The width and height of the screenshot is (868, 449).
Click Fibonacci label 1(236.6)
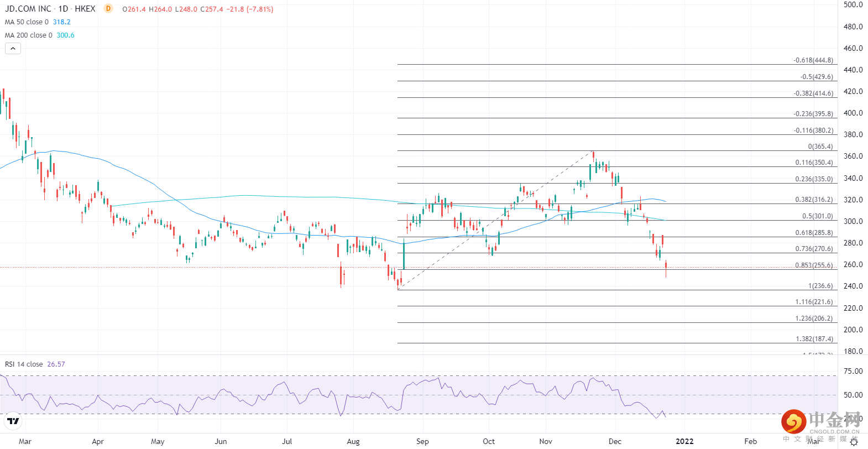(820, 286)
